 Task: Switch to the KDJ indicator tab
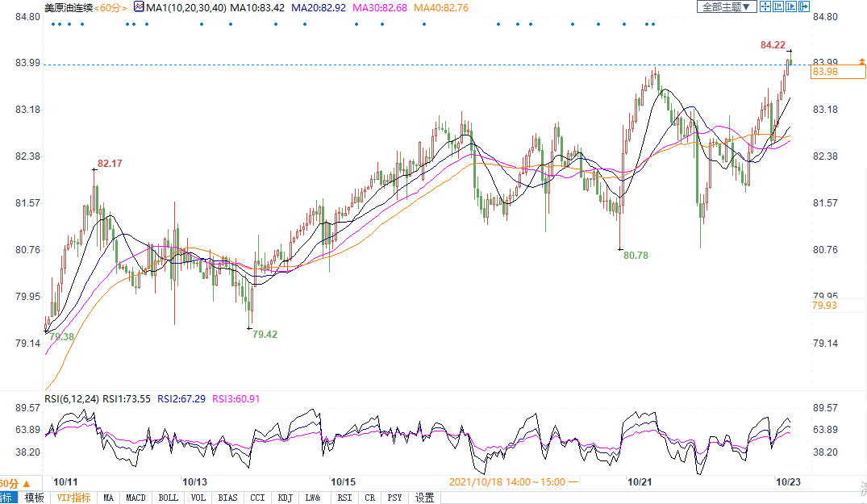[285, 498]
